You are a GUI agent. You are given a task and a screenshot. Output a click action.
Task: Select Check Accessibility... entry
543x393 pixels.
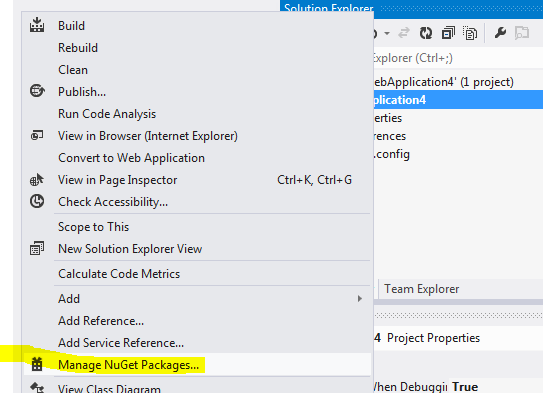197,202
